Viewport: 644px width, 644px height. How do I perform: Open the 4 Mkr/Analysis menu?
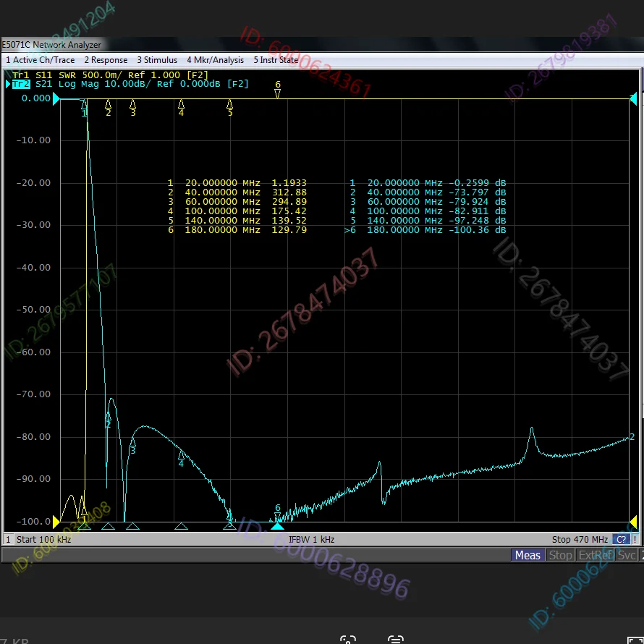click(215, 60)
